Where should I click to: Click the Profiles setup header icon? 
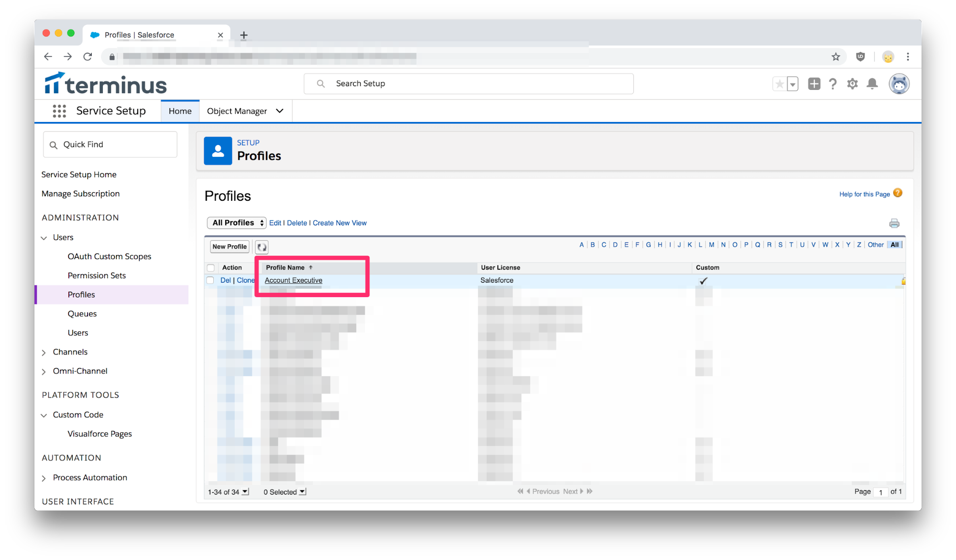point(218,151)
